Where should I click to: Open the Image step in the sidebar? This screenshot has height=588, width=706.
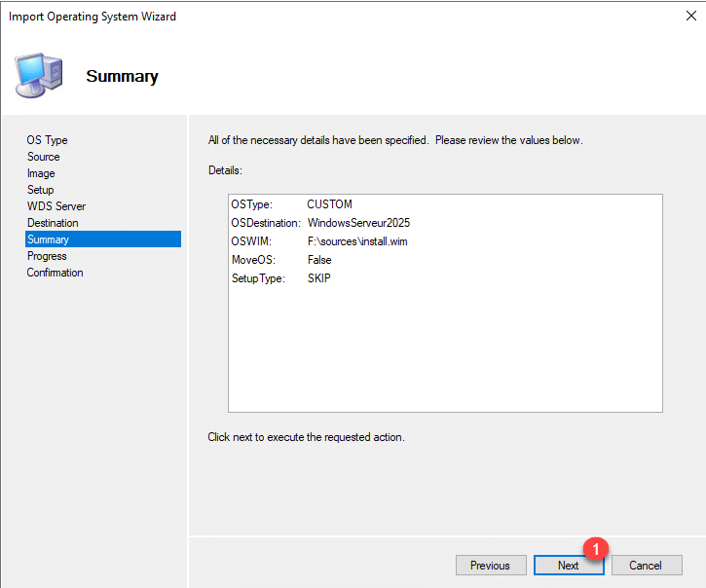[x=41, y=173]
